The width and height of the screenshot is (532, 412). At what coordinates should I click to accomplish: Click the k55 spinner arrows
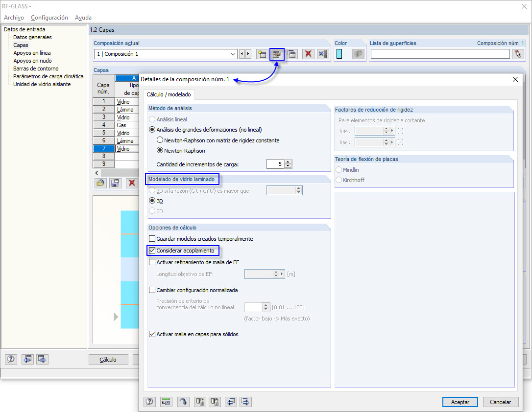386,142
